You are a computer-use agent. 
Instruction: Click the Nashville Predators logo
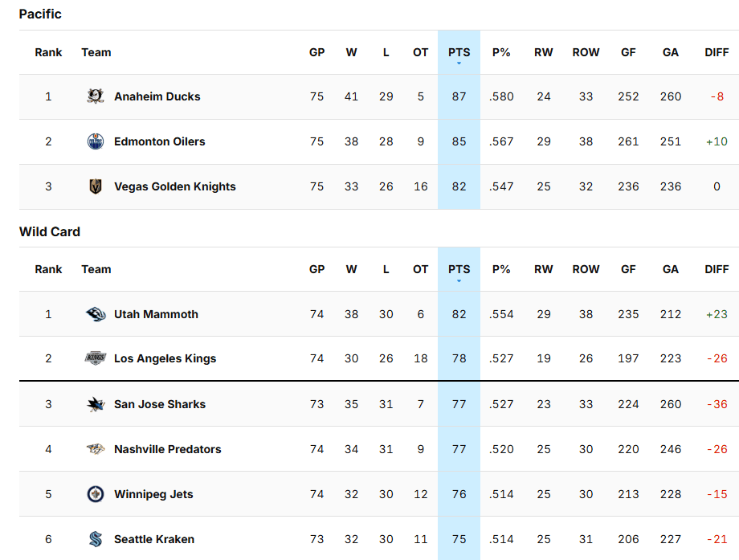tap(96, 449)
